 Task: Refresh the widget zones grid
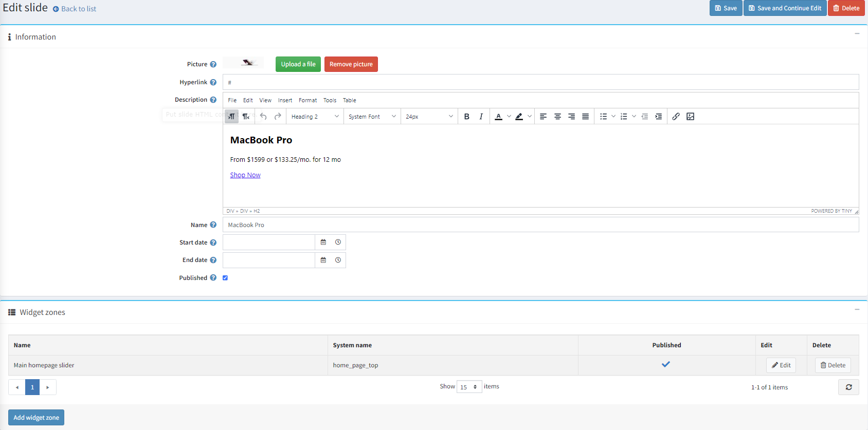(x=848, y=387)
